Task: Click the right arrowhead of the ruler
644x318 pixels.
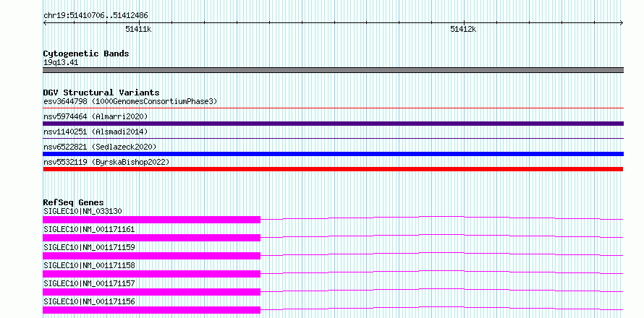Action: click(622, 22)
